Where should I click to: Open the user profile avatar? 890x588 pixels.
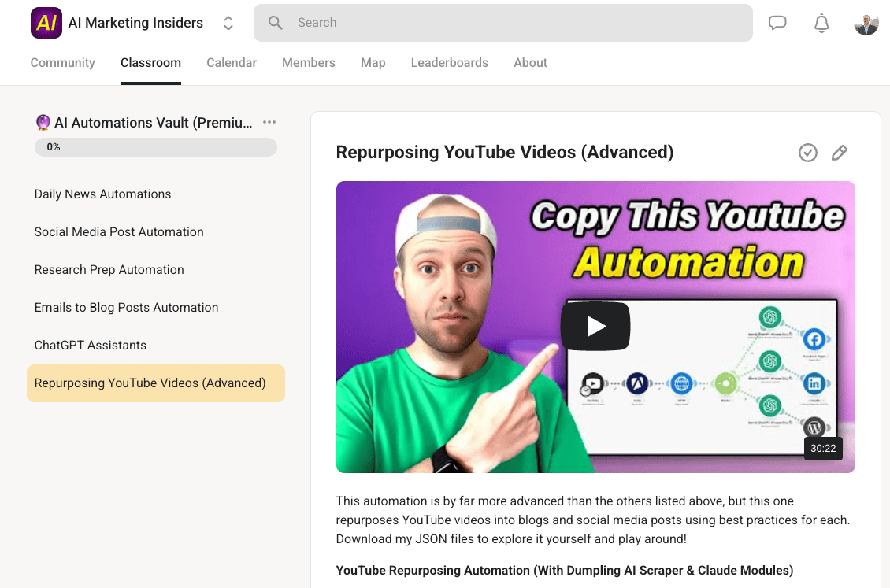point(866,24)
